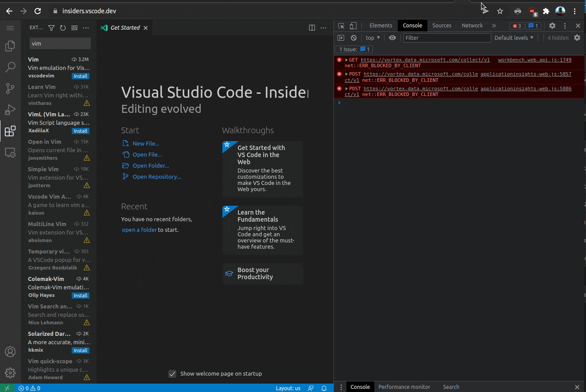Click the Layout: us status entry
586x392 pixels.
(x=288, y=388)
